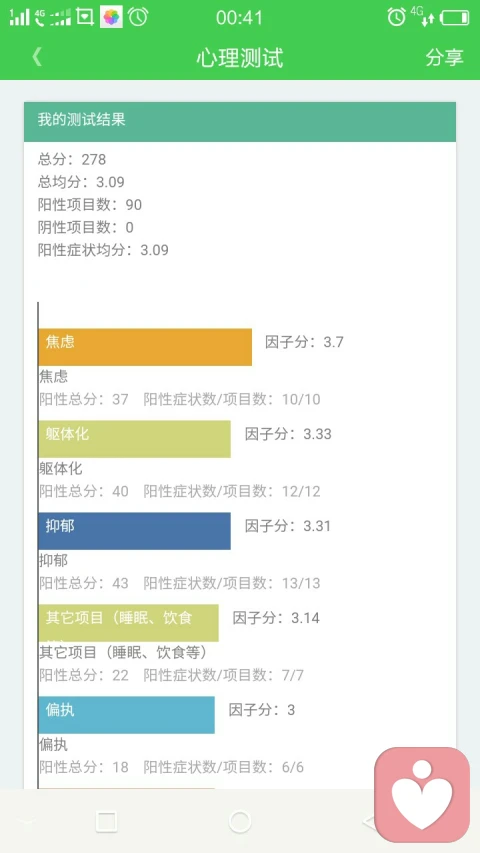
Task: Tap the 阳性项目数：90 line
Action: pos(90,205)
